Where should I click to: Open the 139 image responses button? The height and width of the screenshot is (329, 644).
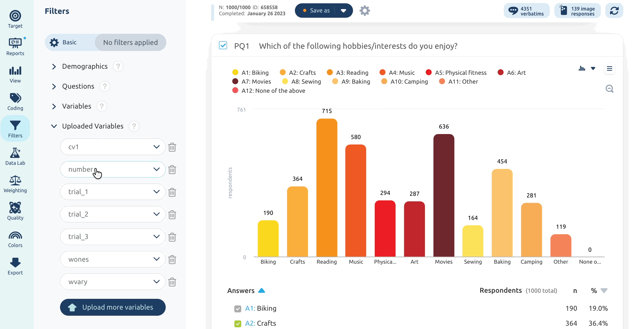[577, 11]
